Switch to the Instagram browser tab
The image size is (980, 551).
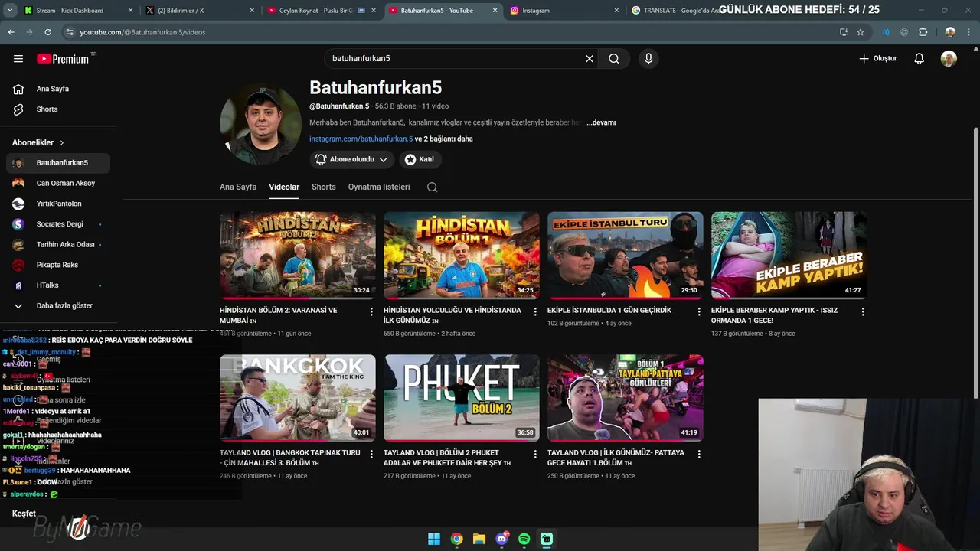click(x=563, y=11)
